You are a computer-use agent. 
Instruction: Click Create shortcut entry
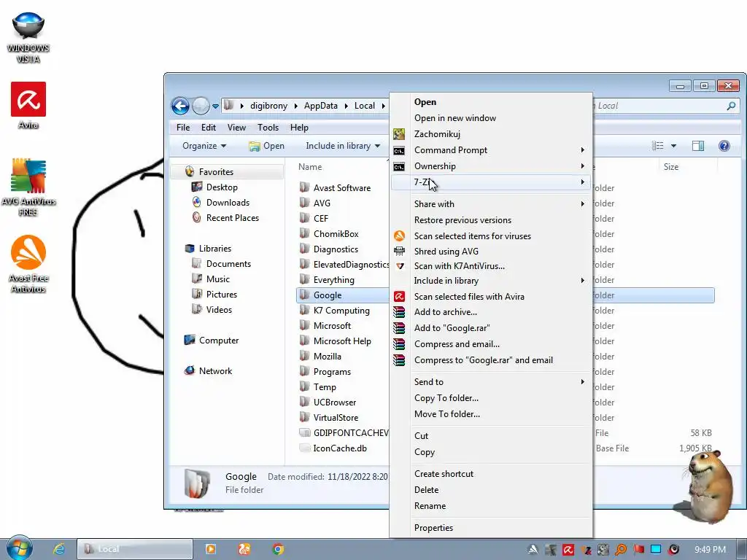pyautogui.click(x=491, y=474)
